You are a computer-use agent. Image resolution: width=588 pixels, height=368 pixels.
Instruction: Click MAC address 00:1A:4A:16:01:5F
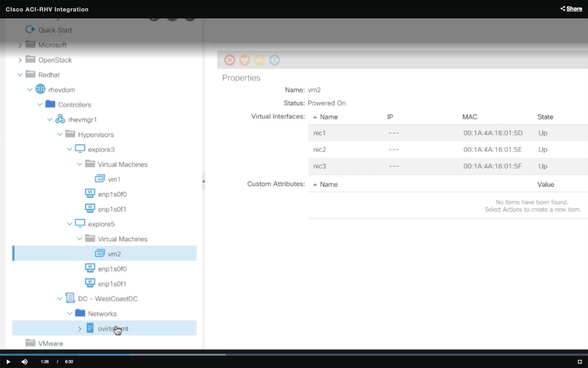point(493,166)
